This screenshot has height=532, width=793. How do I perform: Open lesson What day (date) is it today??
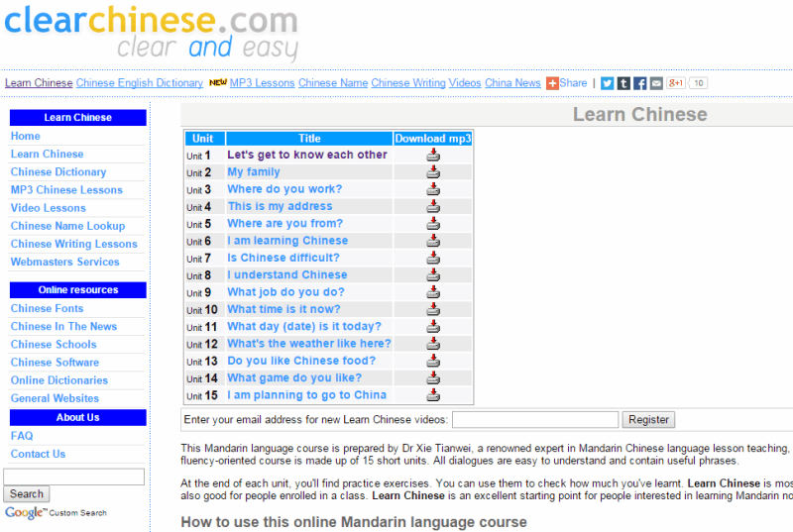pyautogui.click(x=304, y=326)
